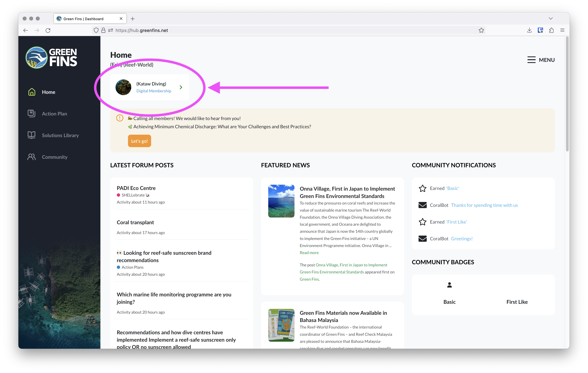Screen dimensions: 588x373
Task: Click the Basic badge label
Action: pos(449,302)
